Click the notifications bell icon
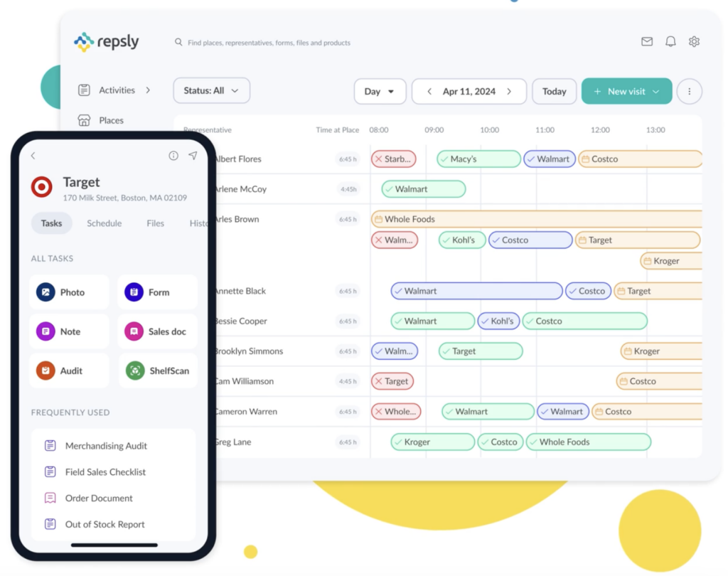This screenshot has height=576, width=728. click(x=670, y=42)
